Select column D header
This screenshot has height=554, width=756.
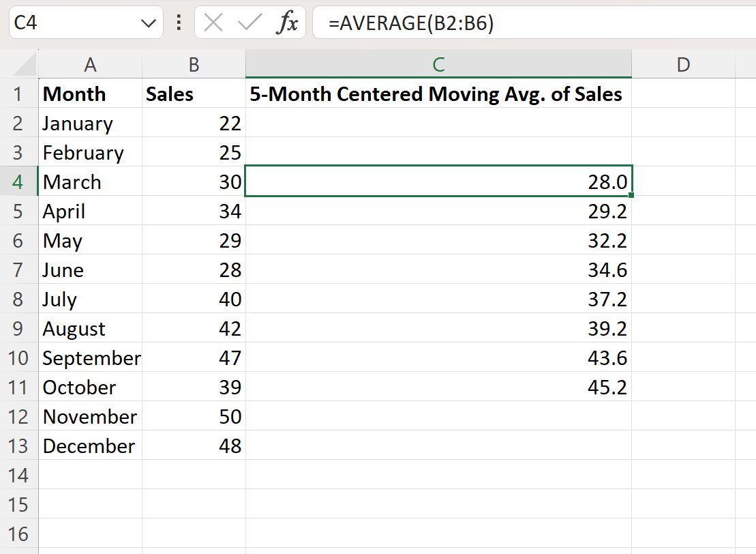point(683,63)
